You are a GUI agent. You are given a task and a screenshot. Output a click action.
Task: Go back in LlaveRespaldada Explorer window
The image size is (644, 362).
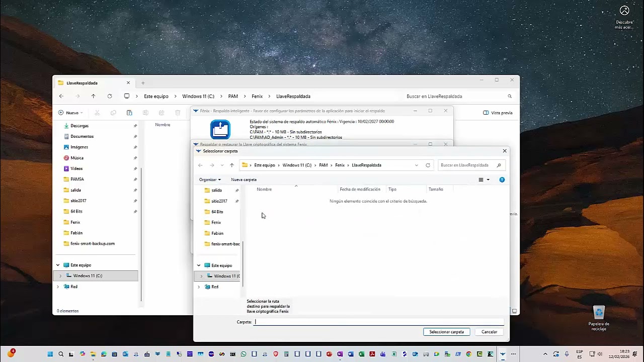61,96
